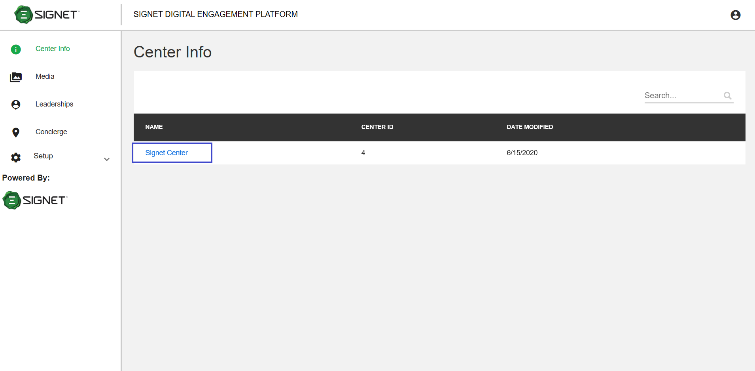
Task: Click the Signet logo in header
Action: click(x=47, y=14)
